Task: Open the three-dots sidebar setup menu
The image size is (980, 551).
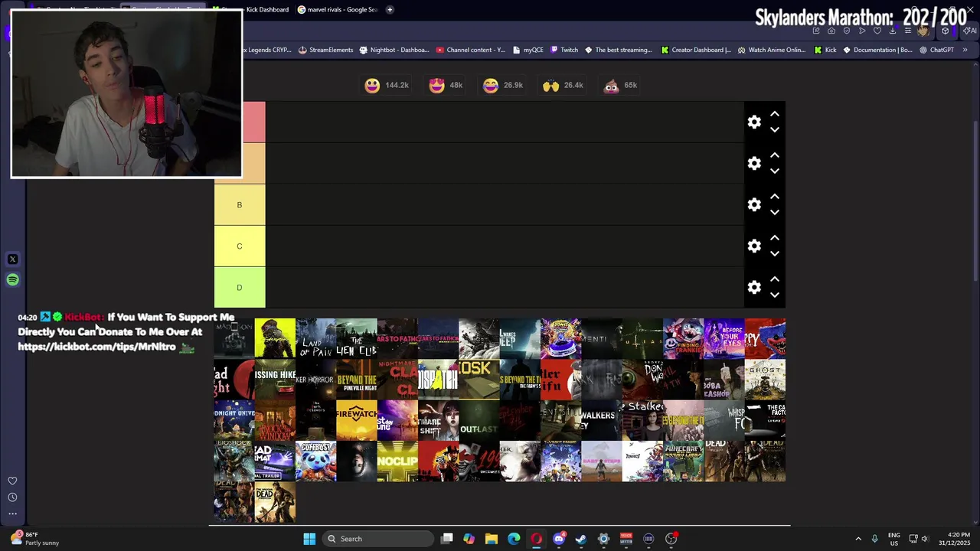Action: pyautogui.click(x=12, y=514)
